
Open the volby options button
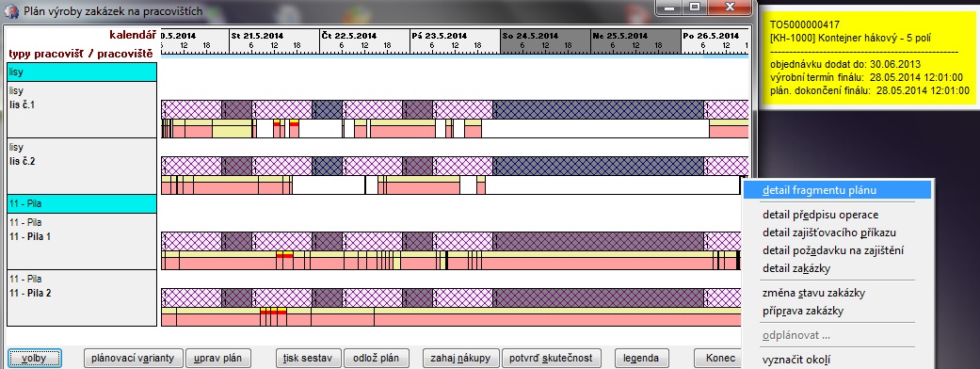[x=35, y=359]
